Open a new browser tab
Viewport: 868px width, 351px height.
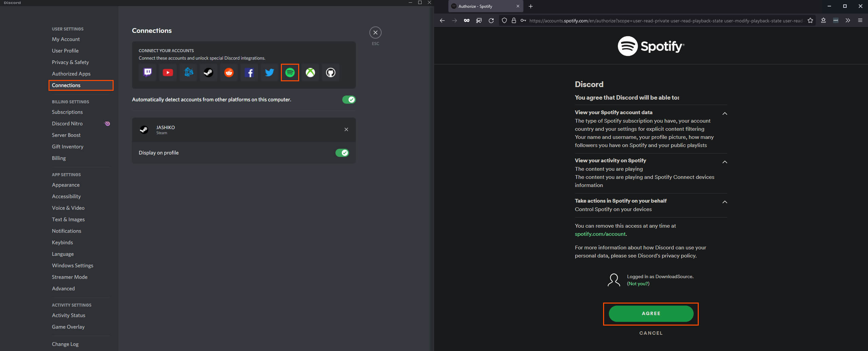pyautogui.click(x=531, y=6)
